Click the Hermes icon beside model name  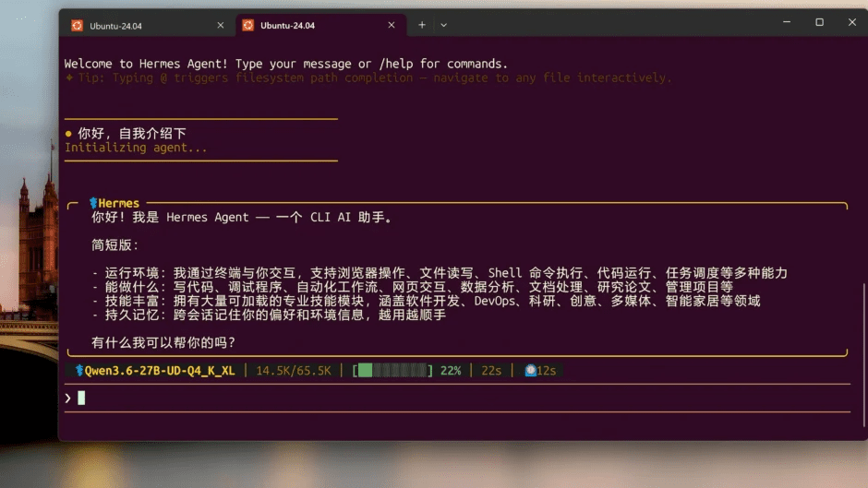[x=79, y=370]
